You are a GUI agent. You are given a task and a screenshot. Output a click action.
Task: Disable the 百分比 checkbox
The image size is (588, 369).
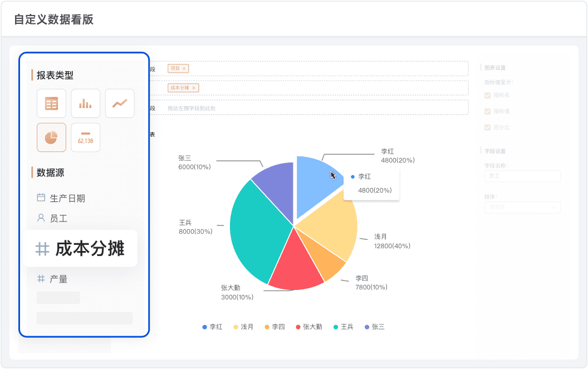(x=488, y=127)
